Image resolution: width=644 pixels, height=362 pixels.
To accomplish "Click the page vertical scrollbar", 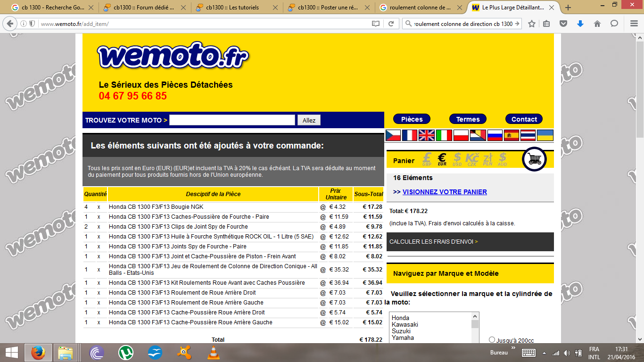I will click(640, 189).
